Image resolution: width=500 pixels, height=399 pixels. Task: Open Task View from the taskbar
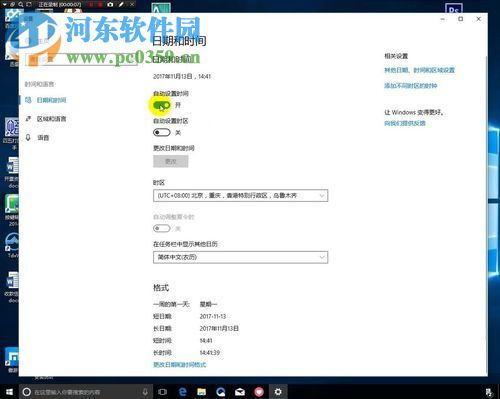coord(162,392)
